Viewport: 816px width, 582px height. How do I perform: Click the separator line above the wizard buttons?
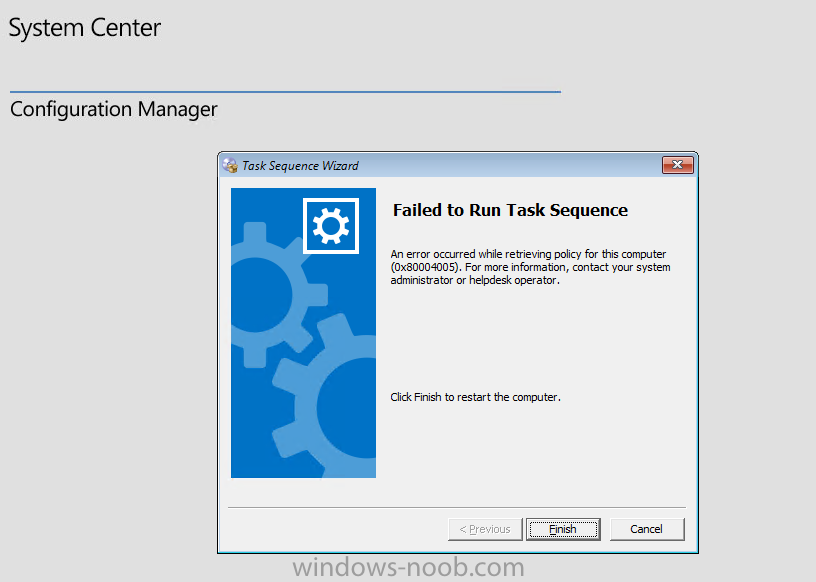[x=457, y=507]
